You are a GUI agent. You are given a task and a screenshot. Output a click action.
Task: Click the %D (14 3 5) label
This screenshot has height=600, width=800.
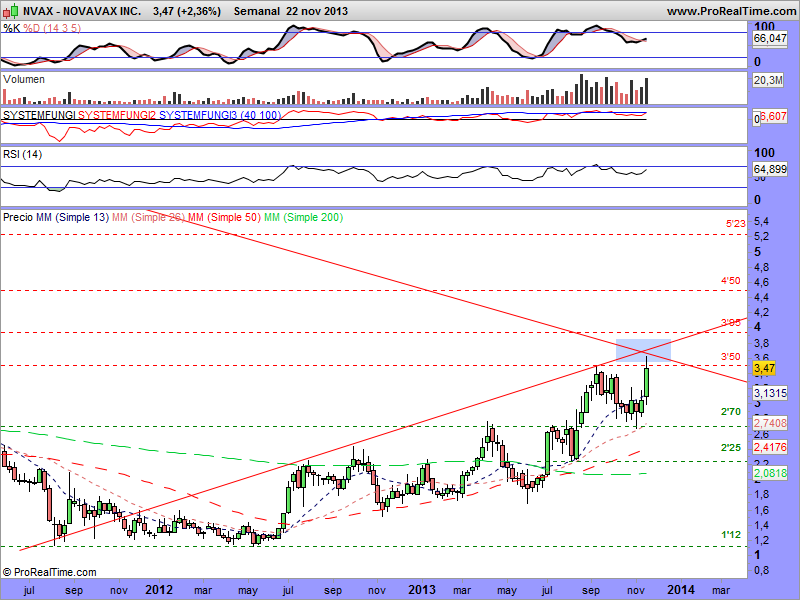coord(52,28)
